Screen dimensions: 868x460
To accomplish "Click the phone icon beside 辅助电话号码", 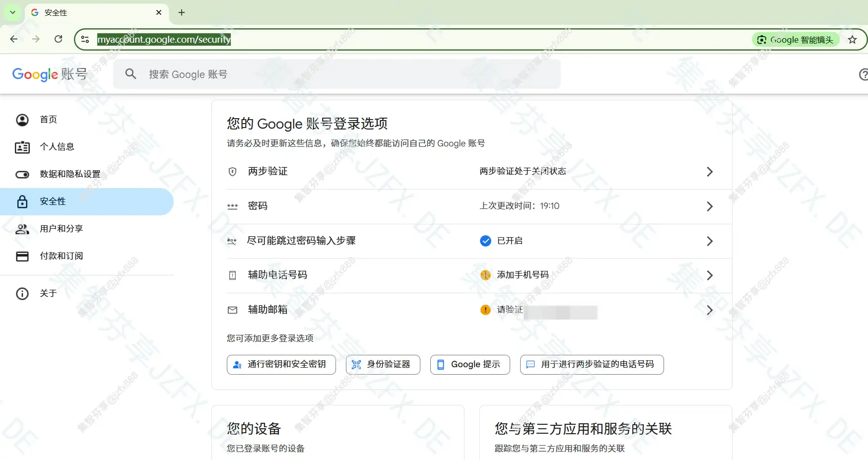I will (x=232, y=275).
